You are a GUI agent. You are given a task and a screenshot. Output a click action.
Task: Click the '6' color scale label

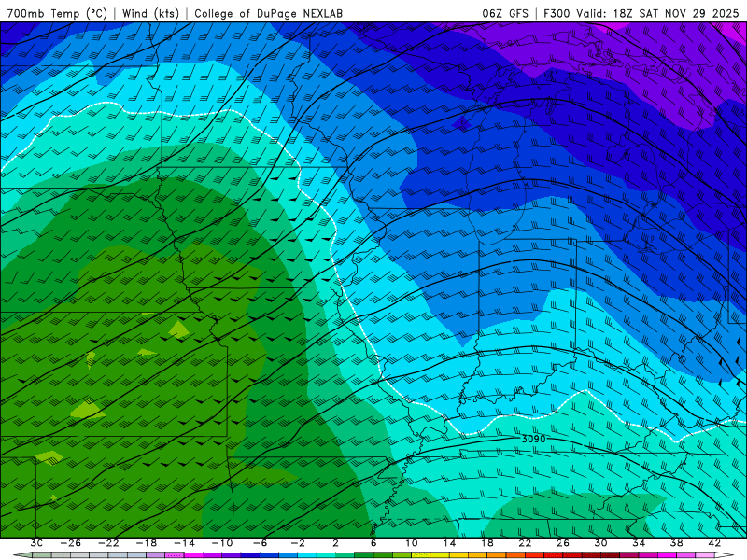tap(373, 543)
